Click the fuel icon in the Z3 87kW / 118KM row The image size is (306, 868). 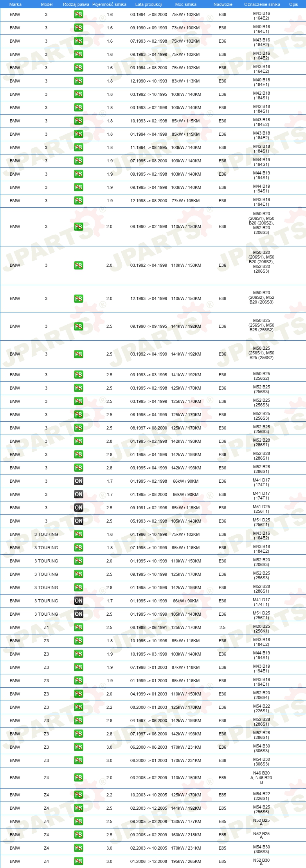click(x=78, y=667)
